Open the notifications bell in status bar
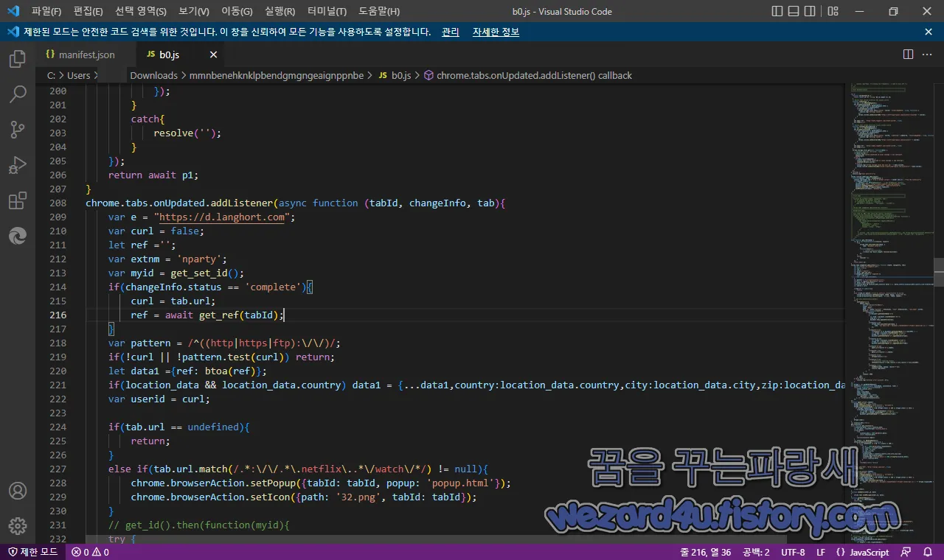The height and width of the screenshot is (560, 944). point(927,552)
